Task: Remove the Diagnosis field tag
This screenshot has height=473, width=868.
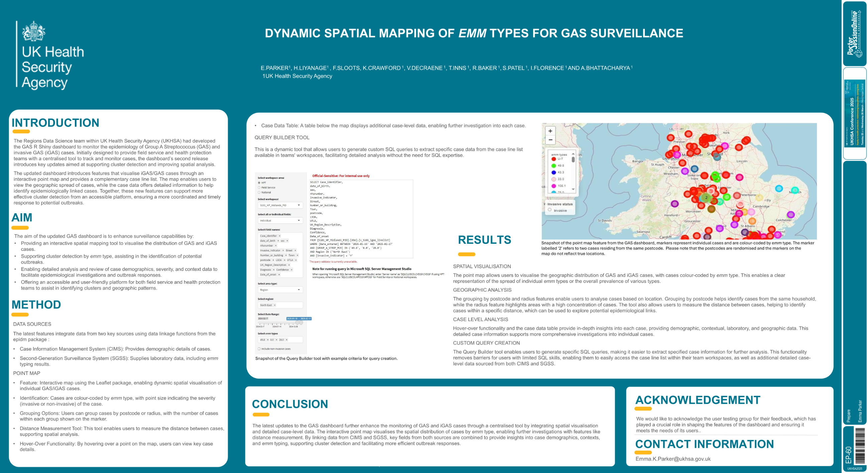Action: pos(274,270)
